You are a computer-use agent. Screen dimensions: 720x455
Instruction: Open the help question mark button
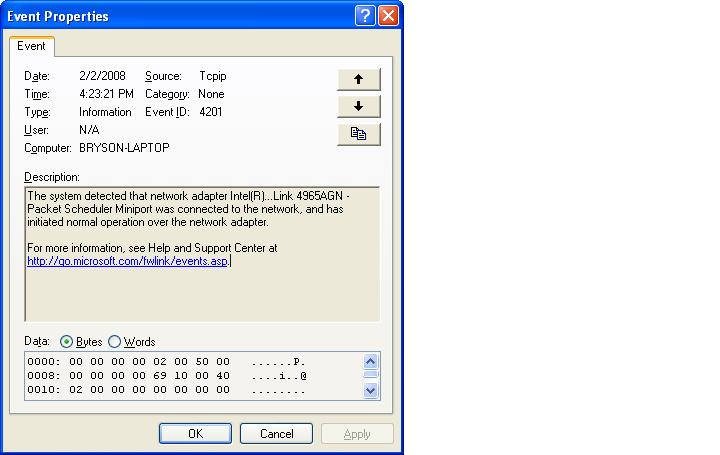365,16
